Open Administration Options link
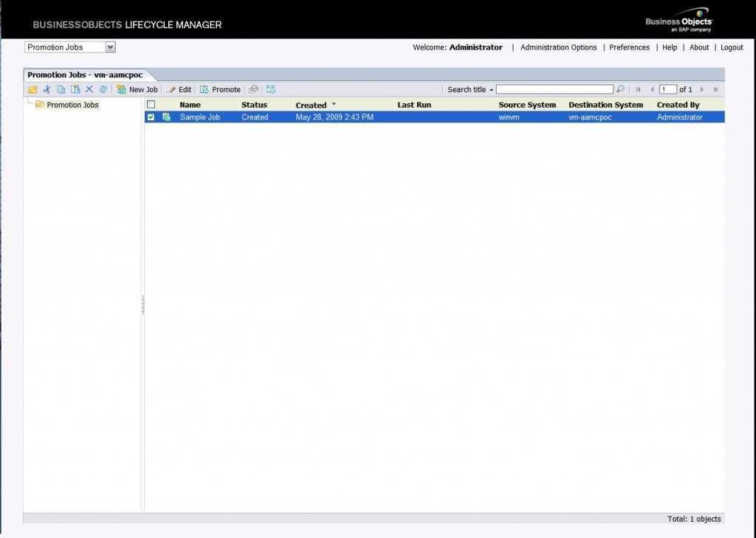756x538 pixels. (558, 47)
